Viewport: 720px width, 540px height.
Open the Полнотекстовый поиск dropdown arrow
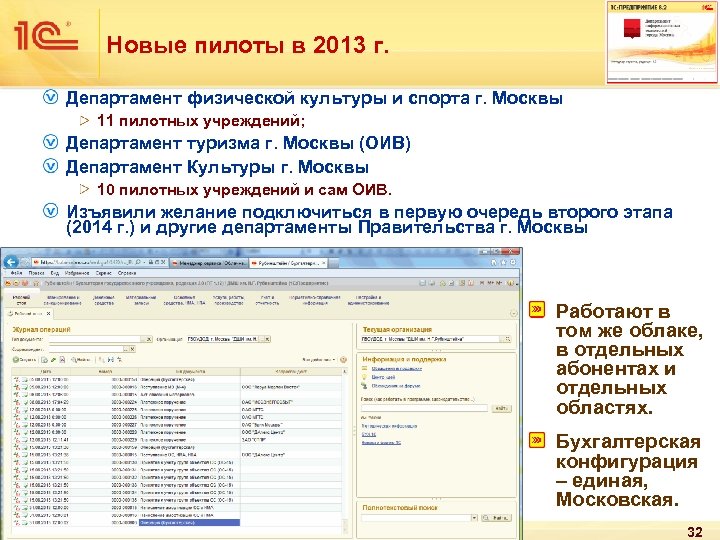pos(474,518)
